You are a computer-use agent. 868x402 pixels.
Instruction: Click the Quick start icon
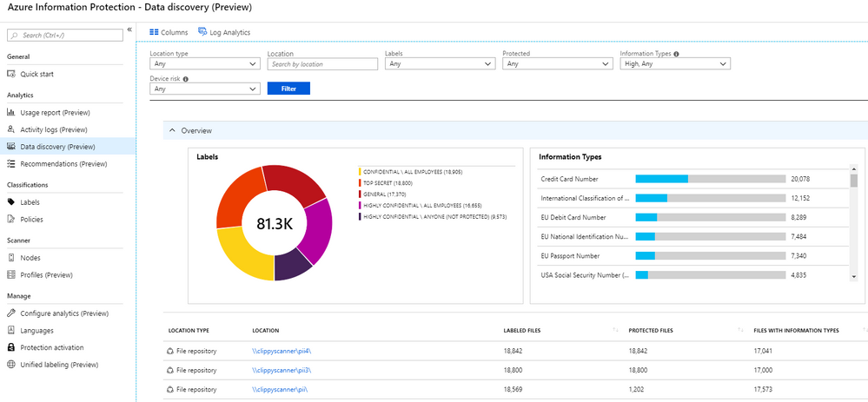[x=11, y=74]
